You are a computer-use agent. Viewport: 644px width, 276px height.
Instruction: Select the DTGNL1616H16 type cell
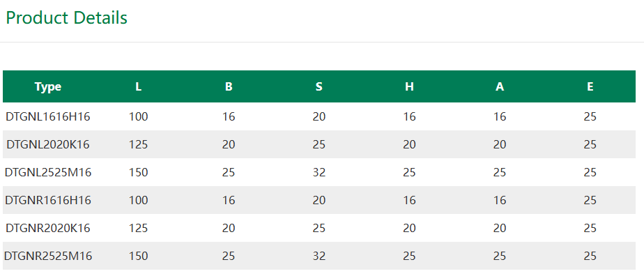[x=48, y=116]
